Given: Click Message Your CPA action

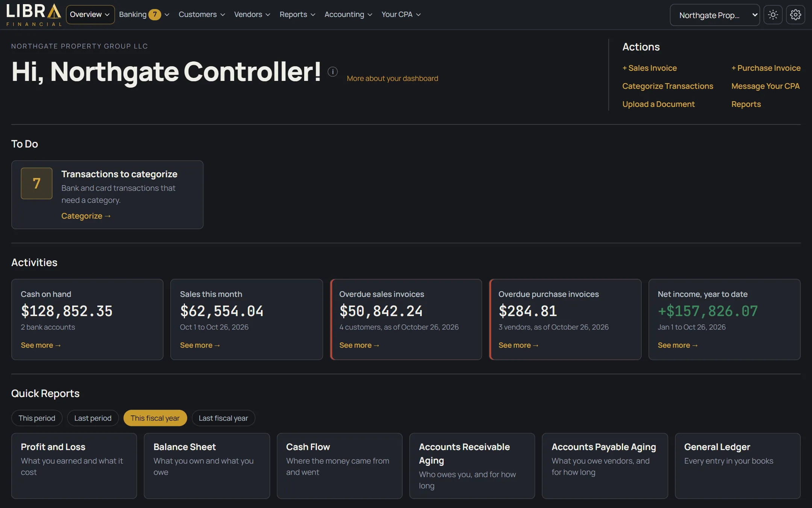Looking at the screenshot, I should [x=765, y=86].
